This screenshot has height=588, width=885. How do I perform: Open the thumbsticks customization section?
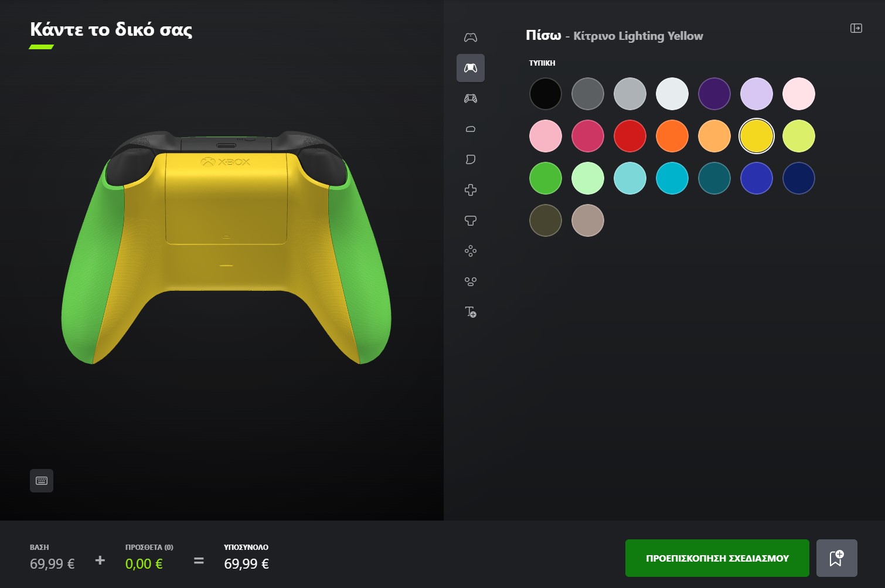(x=471, y=220)
